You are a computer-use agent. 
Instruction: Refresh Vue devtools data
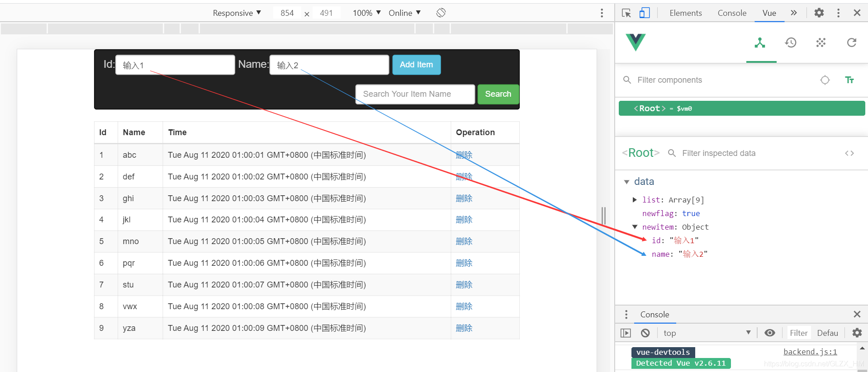click(852, 43)
